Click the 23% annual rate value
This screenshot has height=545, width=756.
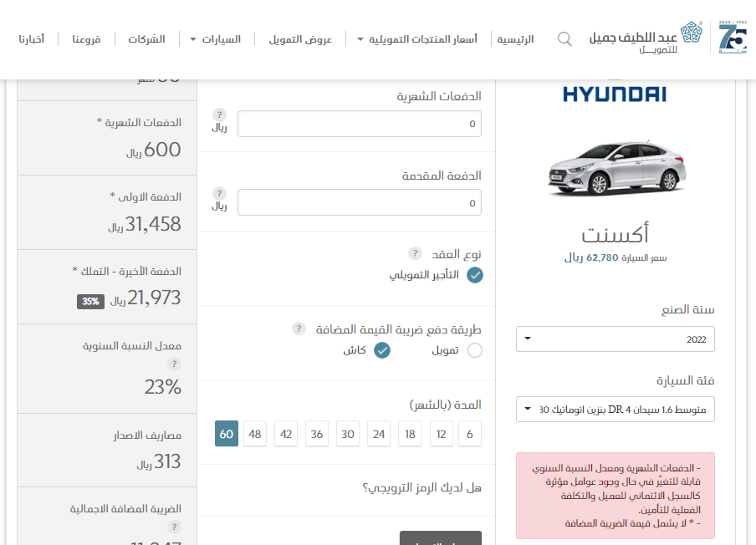[x=163, y=386]
